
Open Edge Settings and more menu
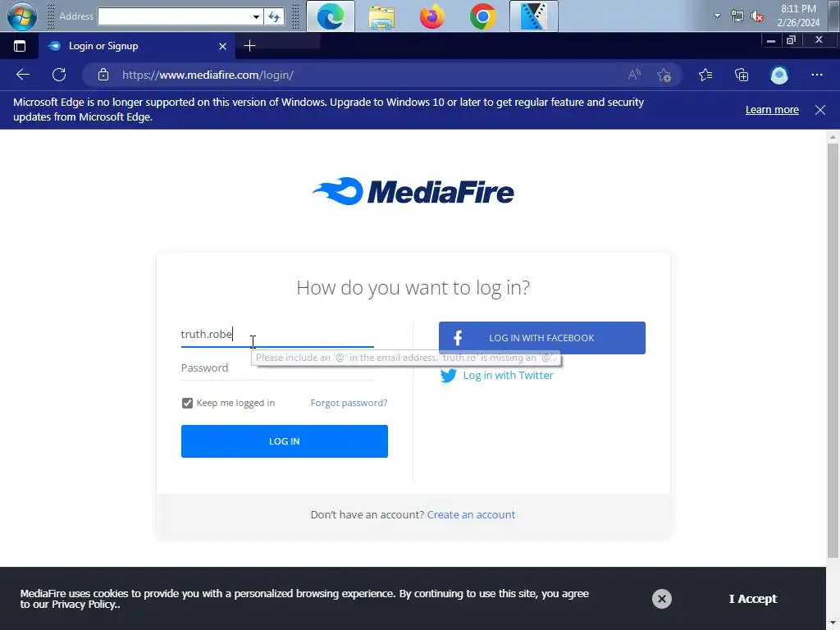click(816, 75)
